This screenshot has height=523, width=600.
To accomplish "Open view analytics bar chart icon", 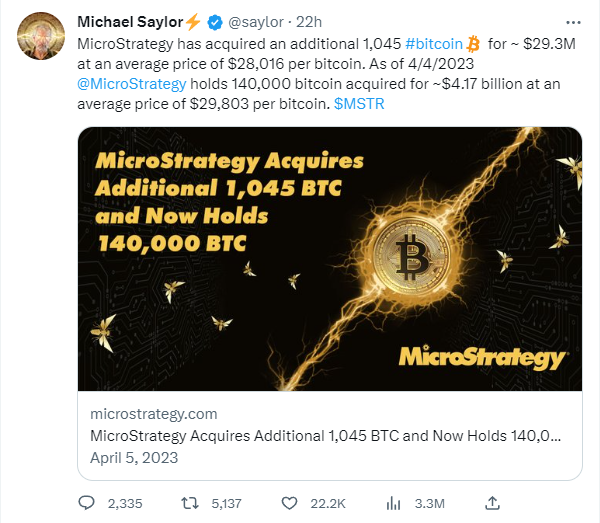I will click(393, 503).
